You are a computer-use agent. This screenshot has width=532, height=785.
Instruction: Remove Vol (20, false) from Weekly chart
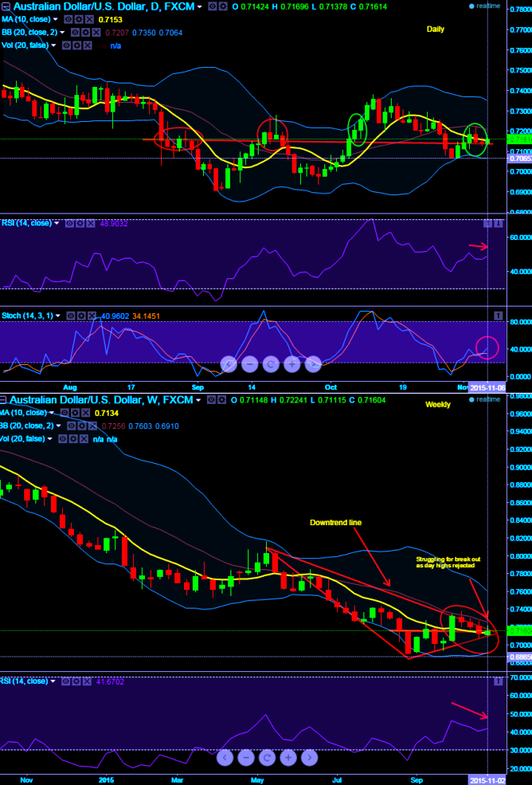pos(84,439)
